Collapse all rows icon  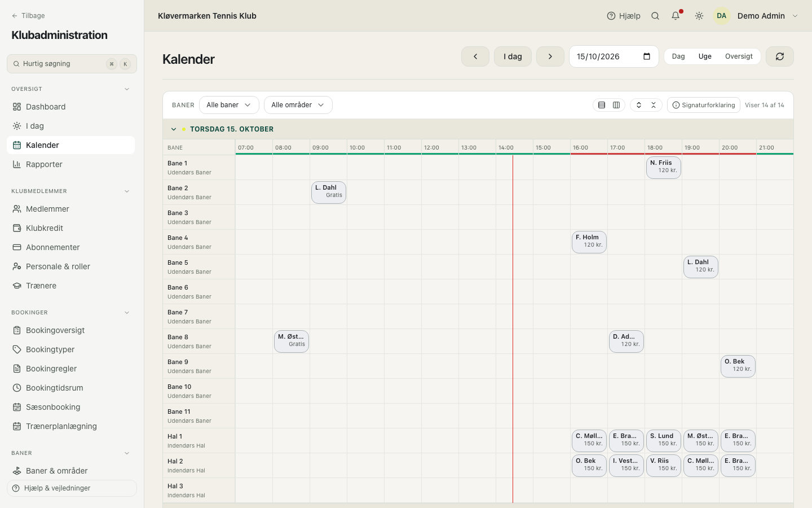click(x=654, y=105)
